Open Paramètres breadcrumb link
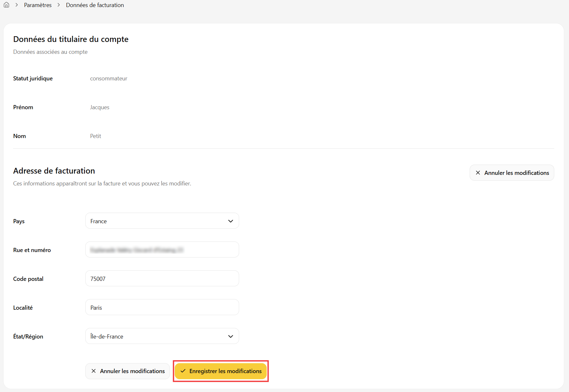 [x=38, y=5]
